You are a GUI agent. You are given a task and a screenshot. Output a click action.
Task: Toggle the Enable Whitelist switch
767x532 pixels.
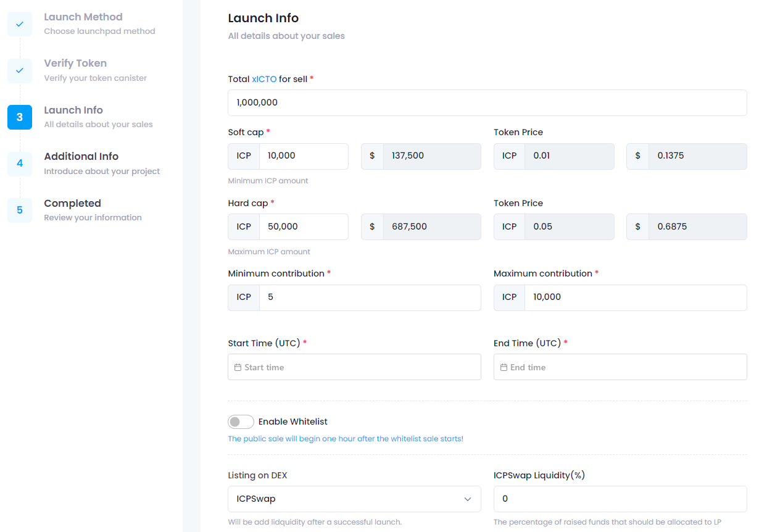[241, 422]
